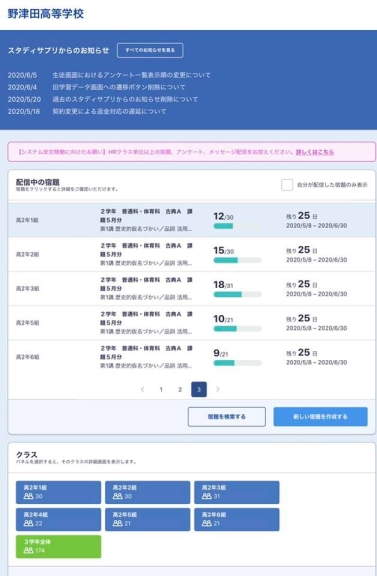
Task: Click people icon in 高2年6組 panel
Action: 207,523
